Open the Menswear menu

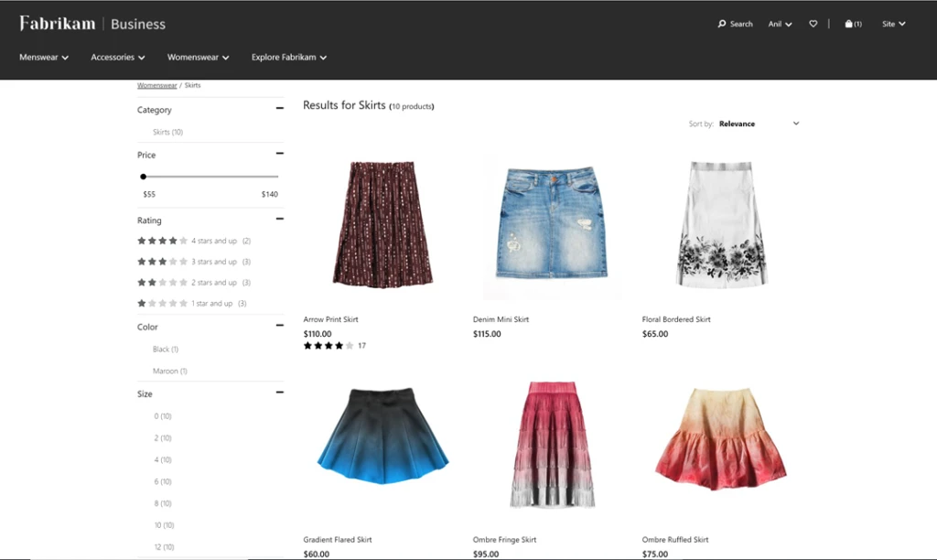[43, 57]
